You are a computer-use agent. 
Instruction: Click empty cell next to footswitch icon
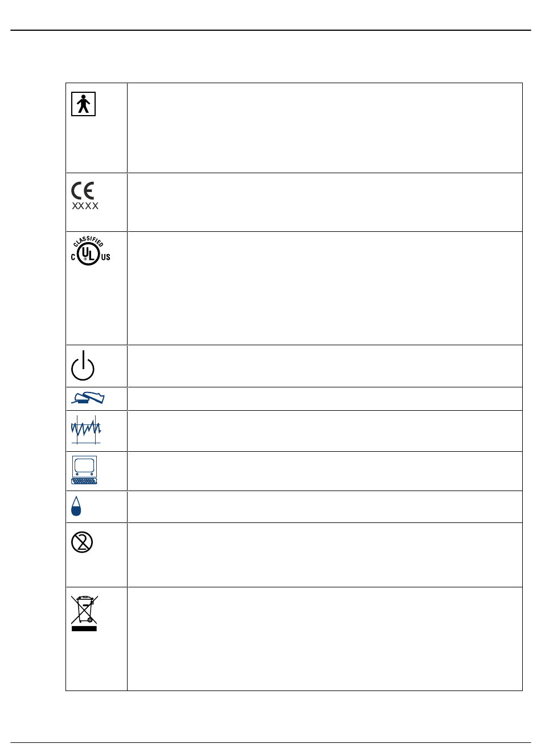tap(325, 399)
